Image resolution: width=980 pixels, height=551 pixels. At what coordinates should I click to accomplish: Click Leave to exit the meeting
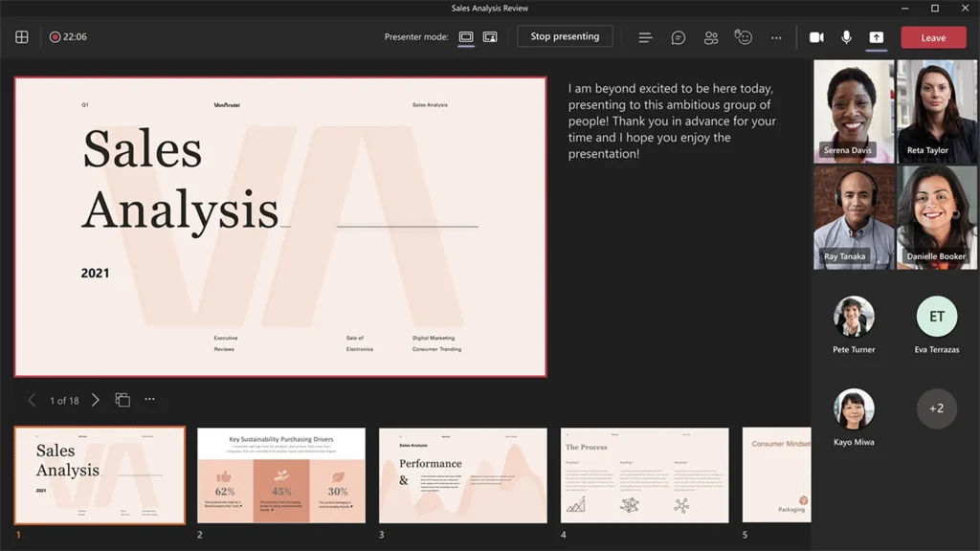pos(933,36)
